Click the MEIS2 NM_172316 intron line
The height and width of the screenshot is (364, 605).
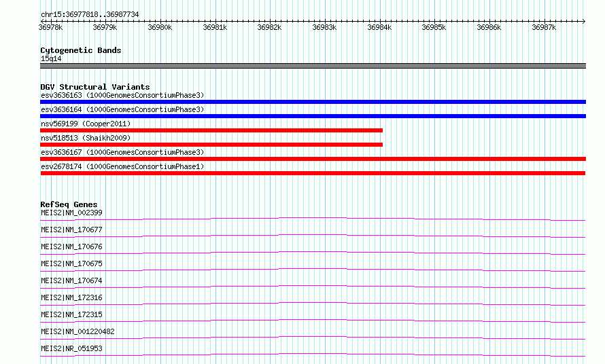313,304
